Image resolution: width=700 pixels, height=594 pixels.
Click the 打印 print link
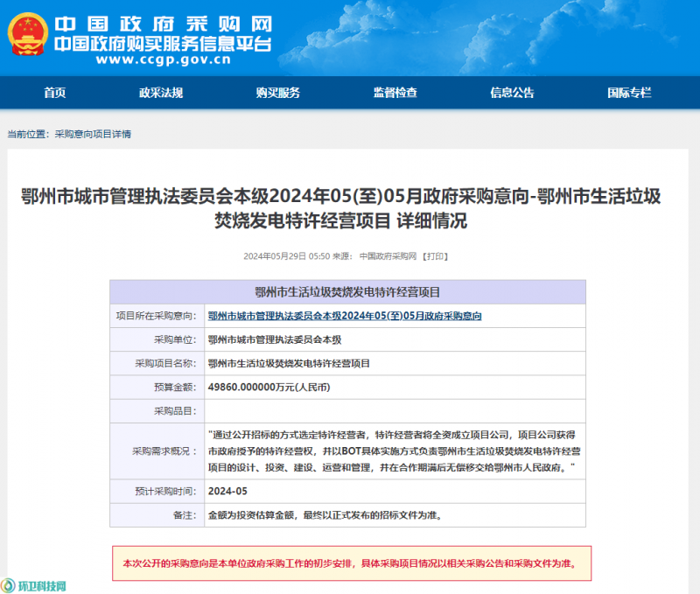tap(435, 256)
